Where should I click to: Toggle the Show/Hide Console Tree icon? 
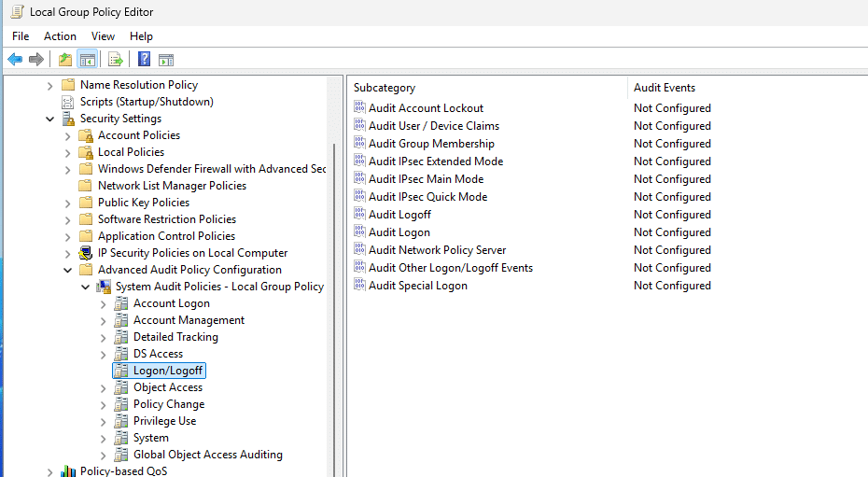pos(88,60)
